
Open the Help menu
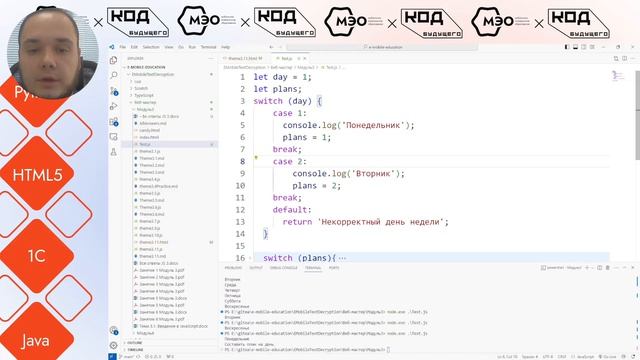point(225,47)
